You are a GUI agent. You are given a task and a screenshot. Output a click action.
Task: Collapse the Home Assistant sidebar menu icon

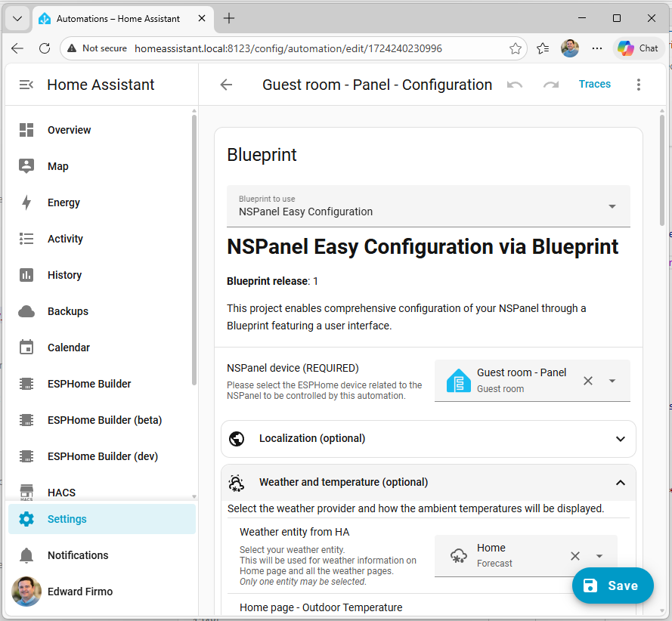(26, 85)
